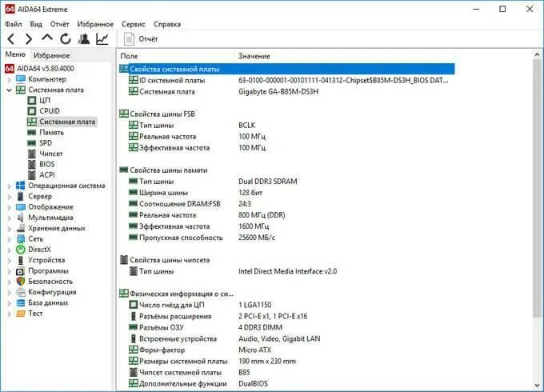Screen dimensions: 544x392
Task: Open the Сервис menu
Action: tap(134, 24)
